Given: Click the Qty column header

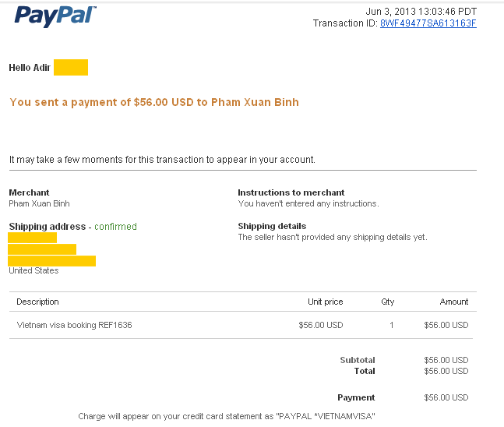Looking at the screenshot, I should click(388, 302).
